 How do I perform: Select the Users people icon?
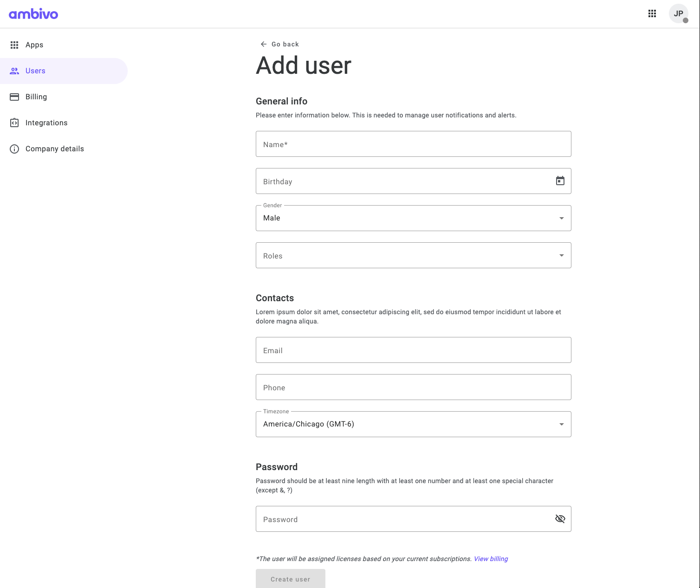click(14, 71)
